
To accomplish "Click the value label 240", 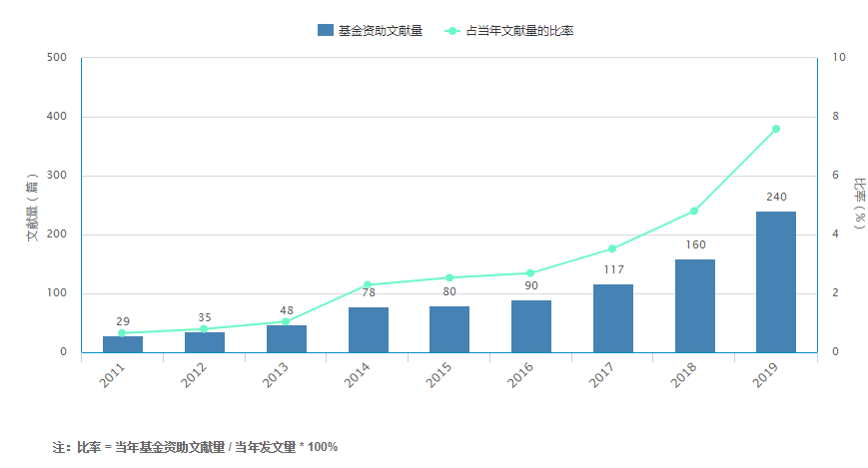I will (x=776, y=197).
